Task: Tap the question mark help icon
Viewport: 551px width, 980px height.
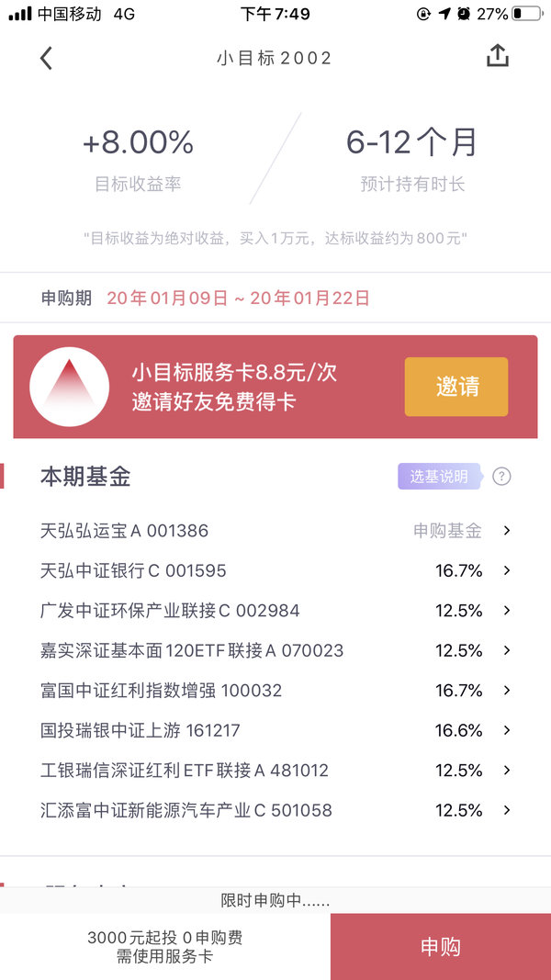Action: 501,477
